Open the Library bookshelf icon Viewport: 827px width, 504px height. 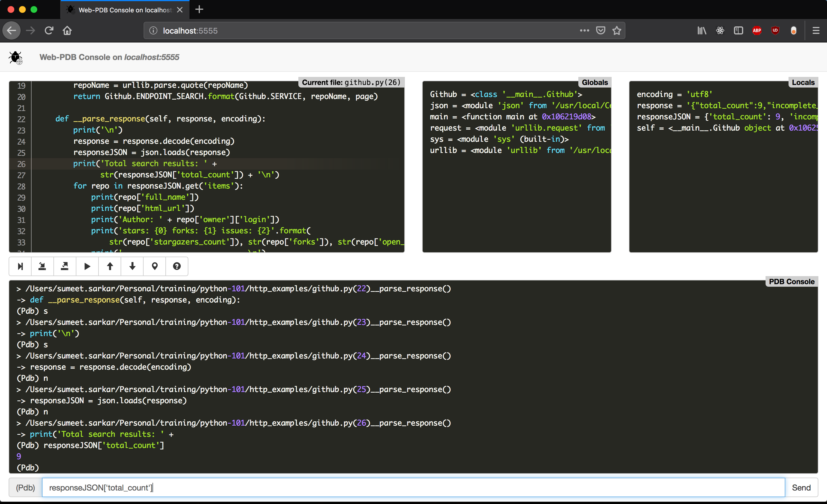[x=702, y=30]
